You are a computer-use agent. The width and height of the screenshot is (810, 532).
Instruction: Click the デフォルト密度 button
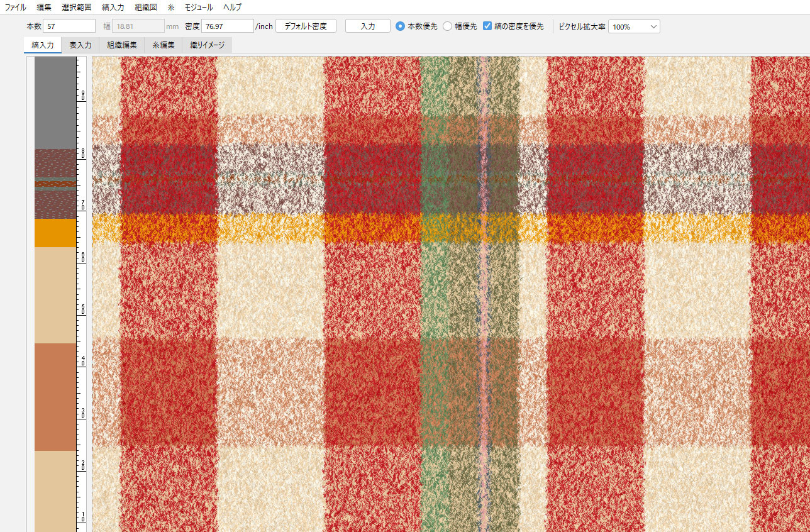(x=306, y=26)
